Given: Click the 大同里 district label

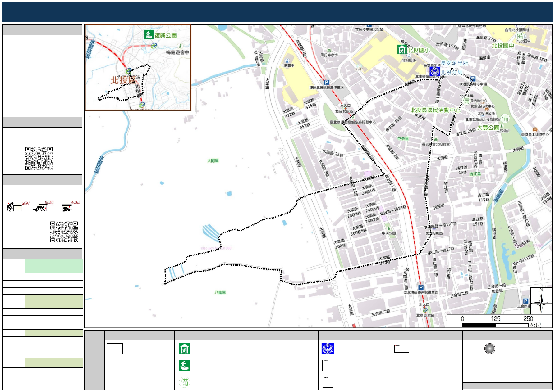Looking at the screenshot, I should click(x=213, y=161).
